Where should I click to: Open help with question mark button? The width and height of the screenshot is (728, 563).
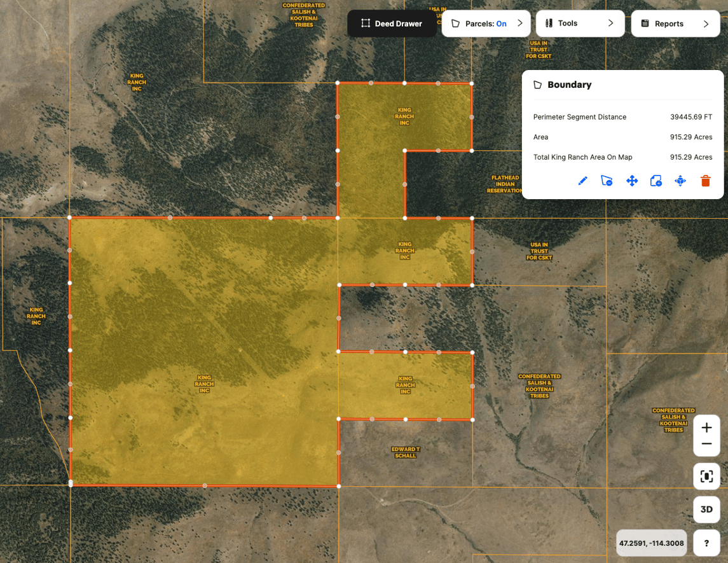coord(706,543)
